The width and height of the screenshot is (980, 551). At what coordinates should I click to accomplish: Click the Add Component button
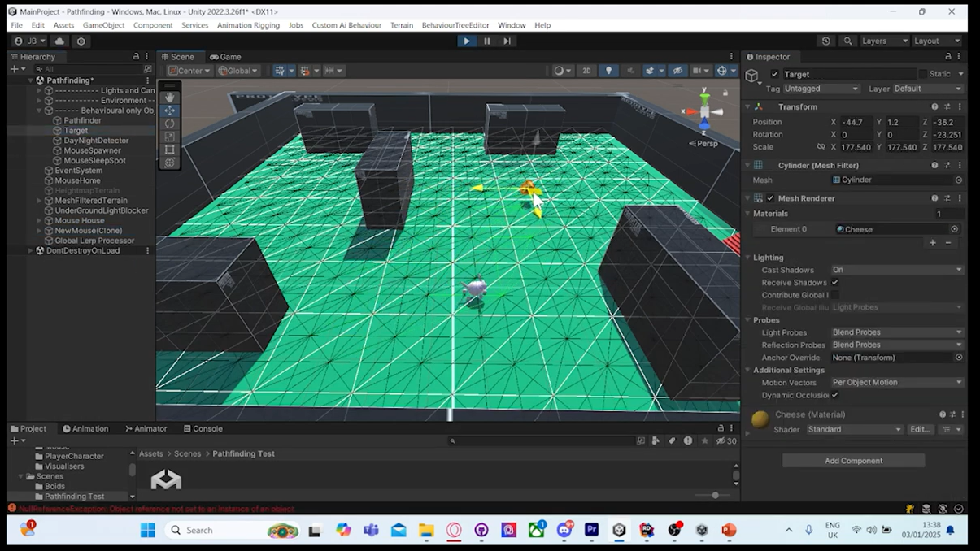tap(853, 461)
